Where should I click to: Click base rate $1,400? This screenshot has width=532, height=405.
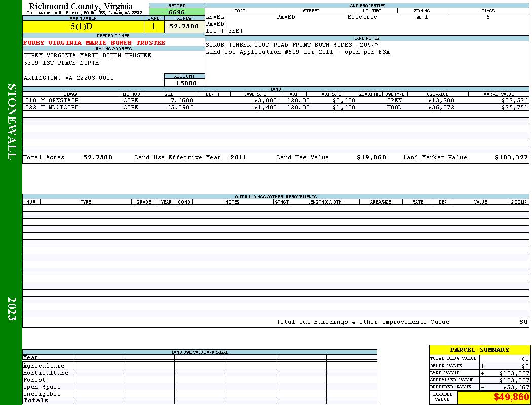click(265, 107)
